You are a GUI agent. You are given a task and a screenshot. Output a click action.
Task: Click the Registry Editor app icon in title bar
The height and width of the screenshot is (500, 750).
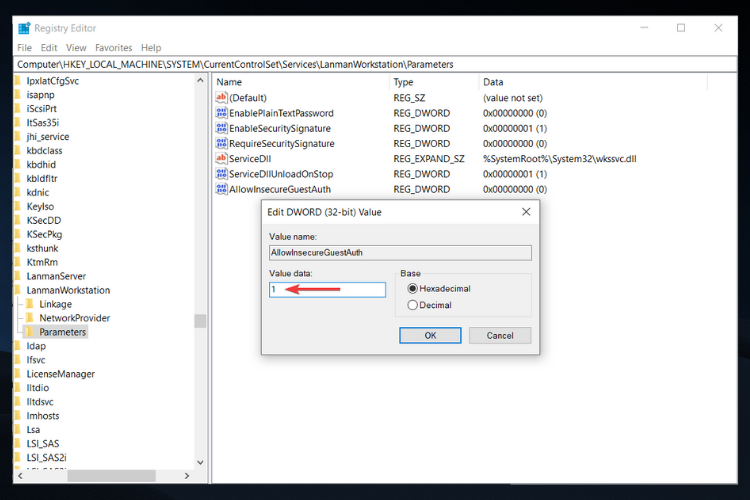click(x=24, y=28)
